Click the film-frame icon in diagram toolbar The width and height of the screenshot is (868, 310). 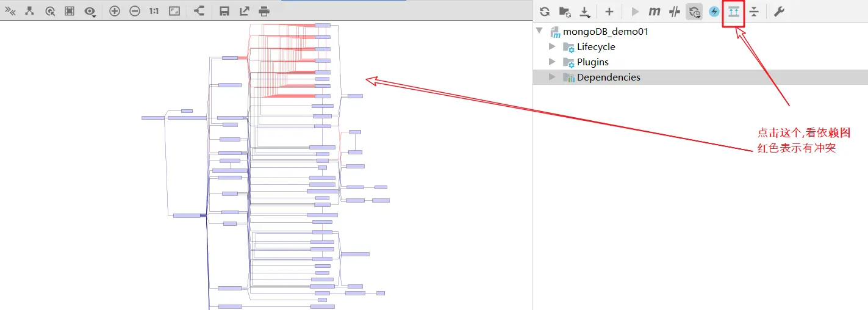point(70,10)
